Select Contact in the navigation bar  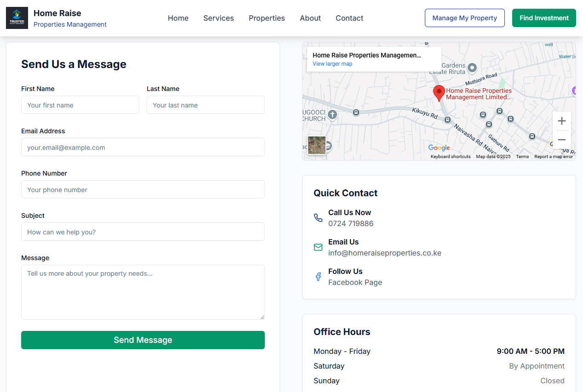click(x=349, y=18)
